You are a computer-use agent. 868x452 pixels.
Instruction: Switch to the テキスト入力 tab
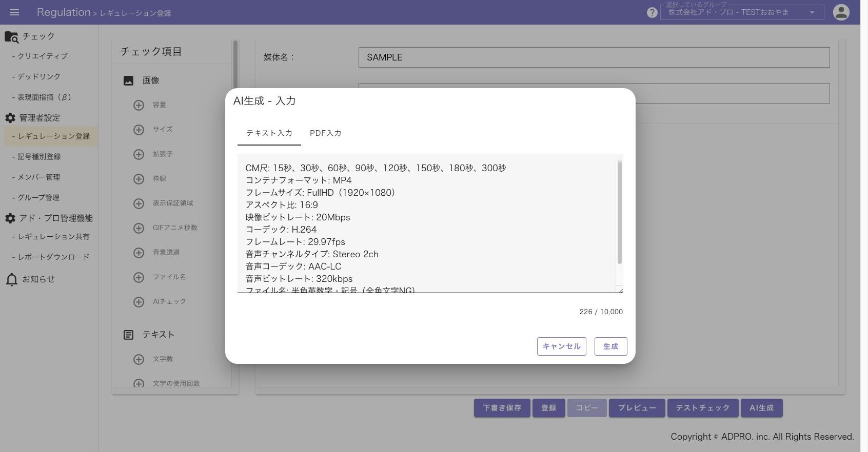coord(269,133)
